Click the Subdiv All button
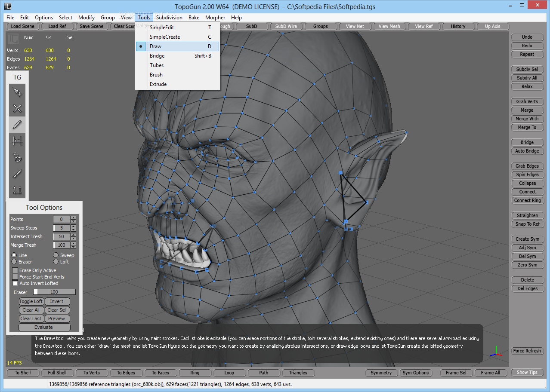Viewport: 550px width, 392px height. (x=527, y=78)
